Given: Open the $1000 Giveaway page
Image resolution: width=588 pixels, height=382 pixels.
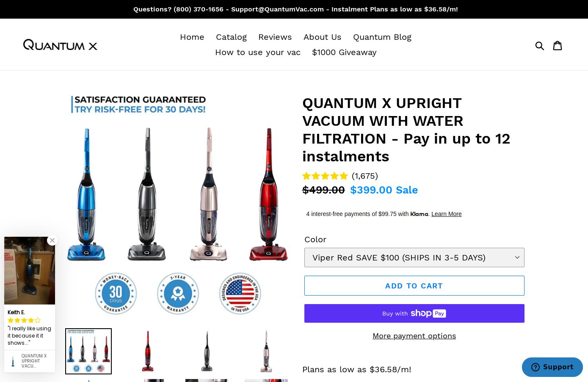Looking at the screenshot, I should point(344,52).
